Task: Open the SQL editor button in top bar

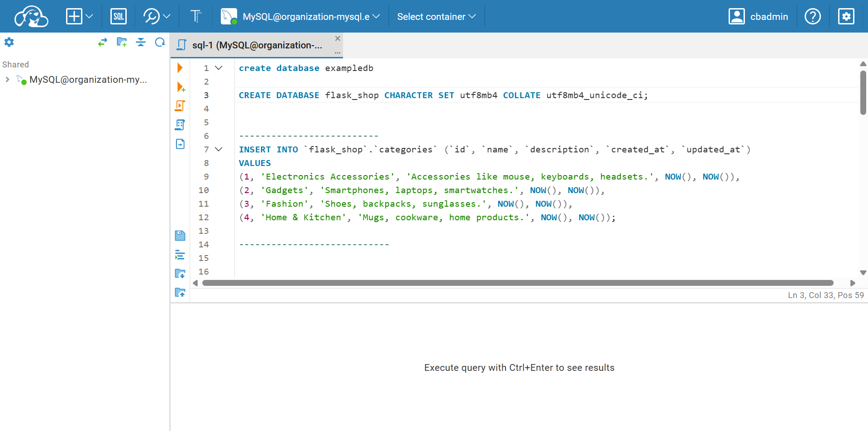Action: click(119, 17)
